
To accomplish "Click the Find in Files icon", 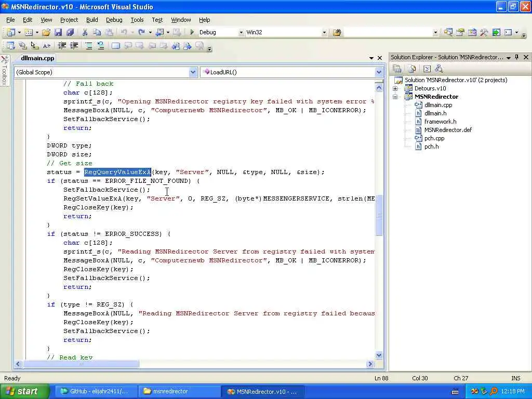I will coord(337,33).
